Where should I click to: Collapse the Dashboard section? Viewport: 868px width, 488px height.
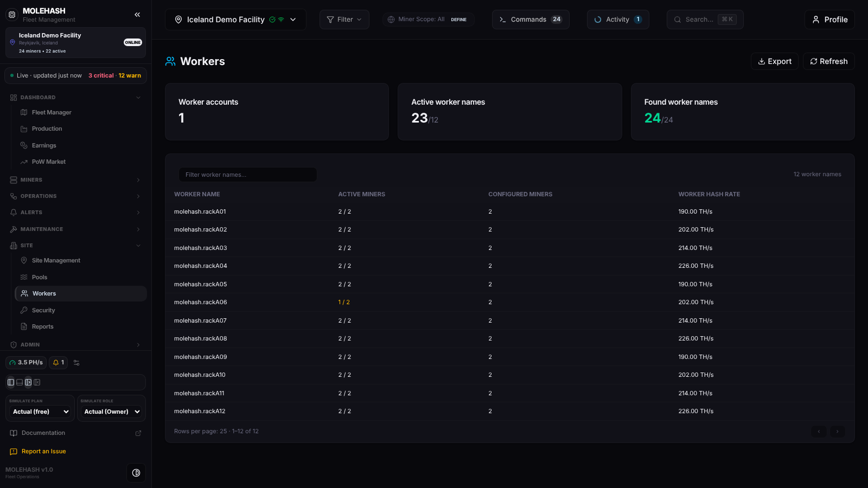pyautogui.click(x=75, y=98)
